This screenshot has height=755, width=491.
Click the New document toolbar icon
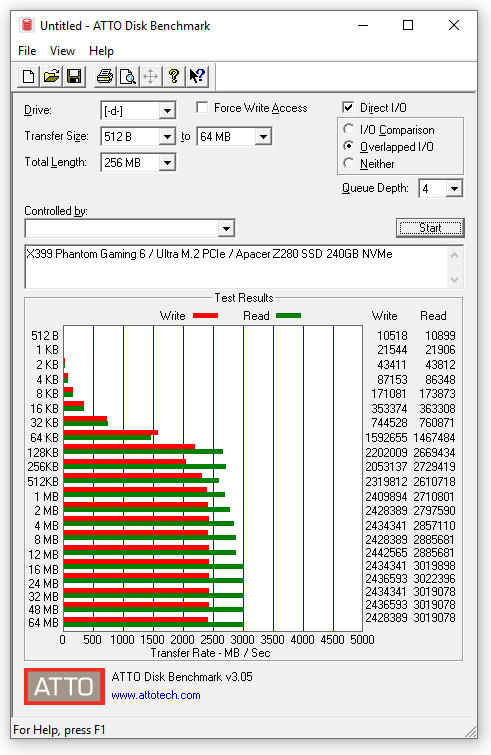coord(28,77)
